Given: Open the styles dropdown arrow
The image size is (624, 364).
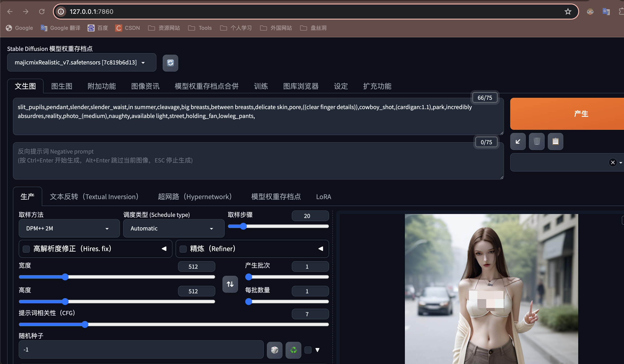Looking at the screenshot, I should pos(620,163).
